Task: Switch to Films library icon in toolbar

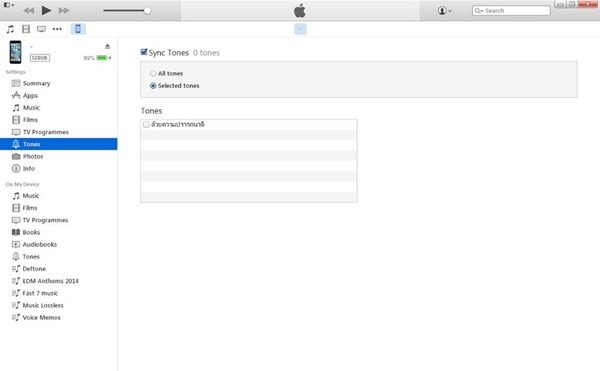Action: coord(26,29)
